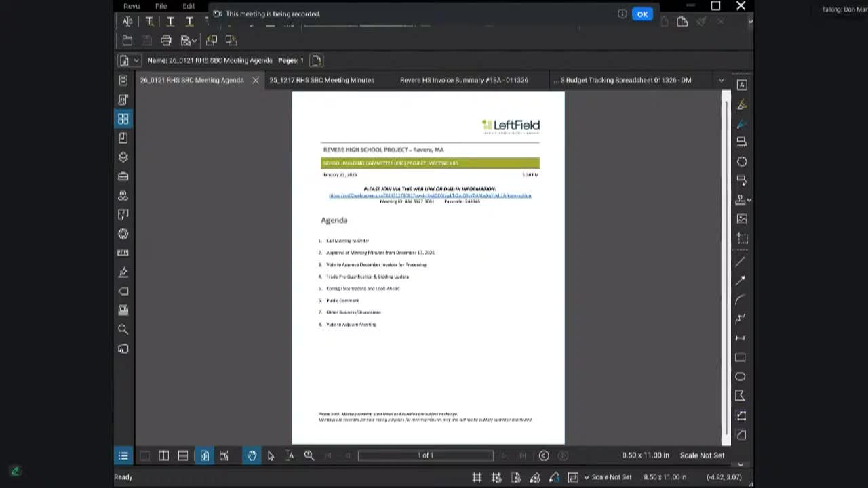Open the Search panel magnifier icon
The height and width of the screenshot is (488, 868).
[x=123, y=329]
